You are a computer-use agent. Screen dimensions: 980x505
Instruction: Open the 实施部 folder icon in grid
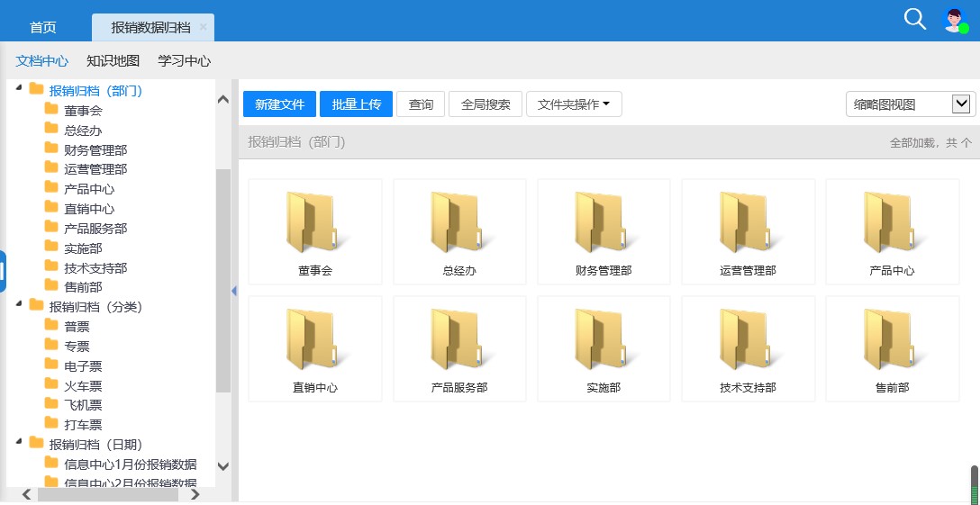603,339
